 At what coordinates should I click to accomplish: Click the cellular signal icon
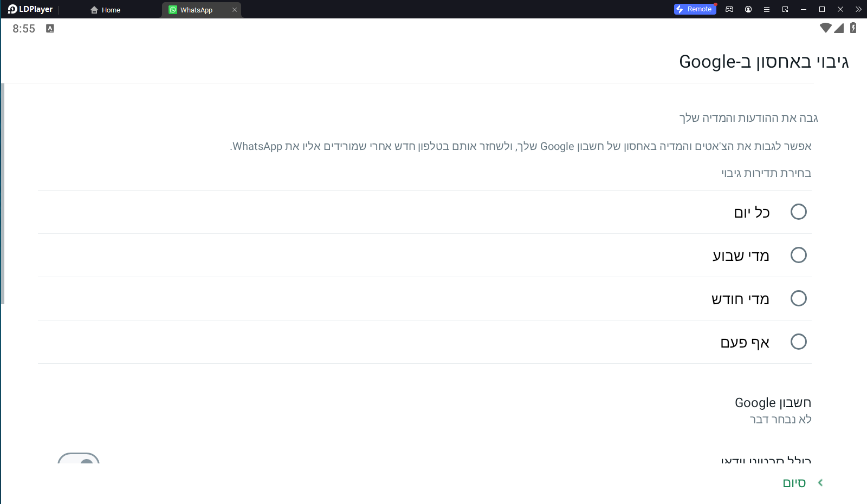click(x=839, y=28)
